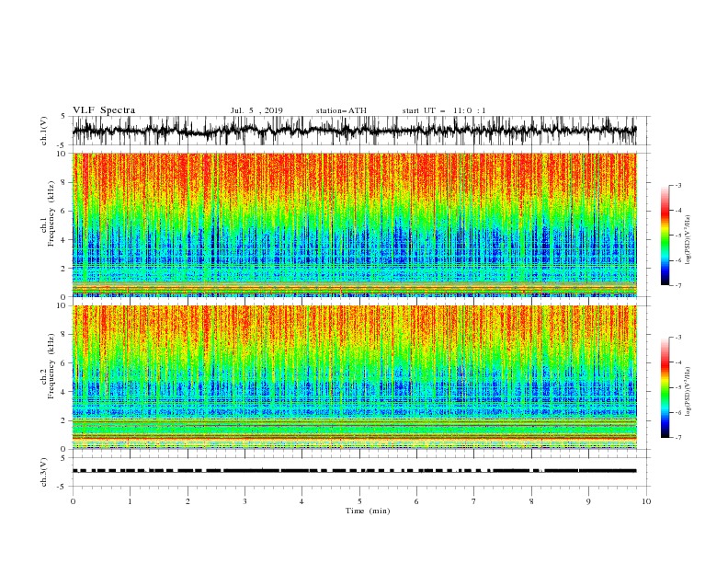Click the time axis tick label "4"
728x563 pixels.
302,501
